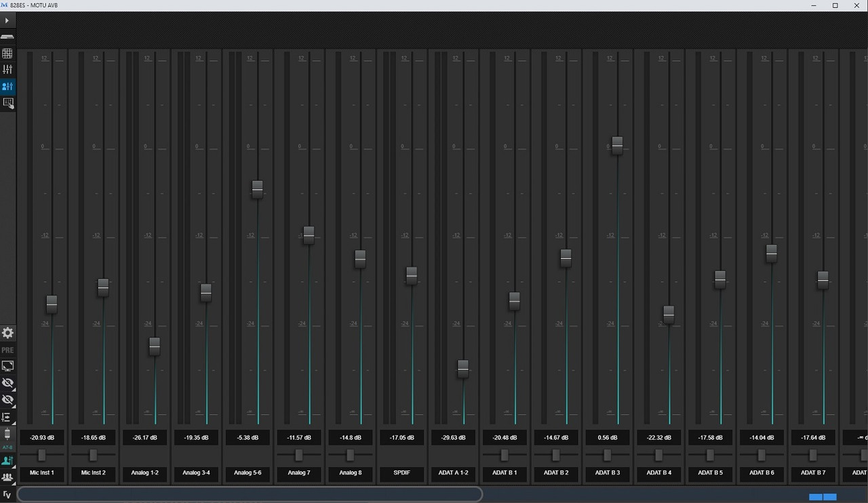This screenshot has width=868, height=503.
Task: Select the teal person-fader aux icon
Action: click(x=7, y=461)
